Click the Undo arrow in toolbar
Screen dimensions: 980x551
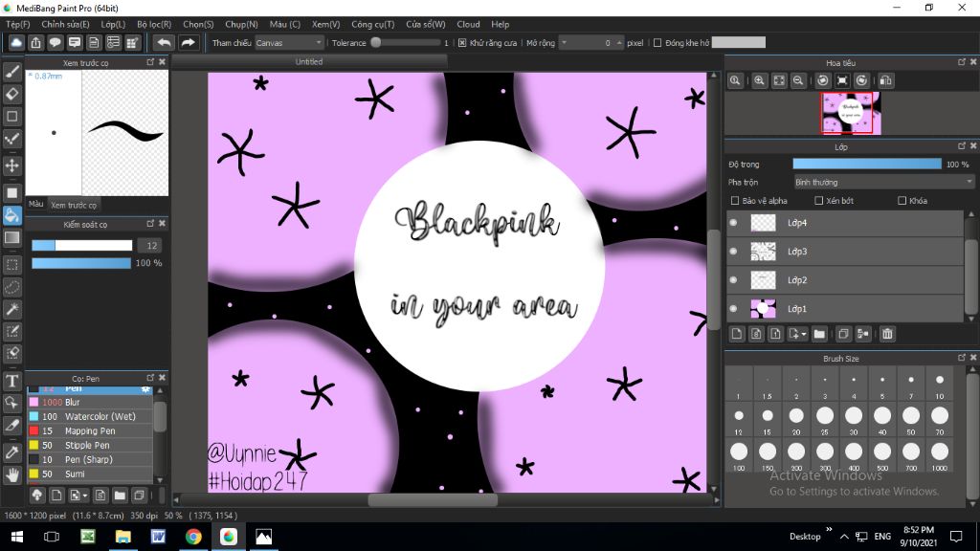coord(164,42)
